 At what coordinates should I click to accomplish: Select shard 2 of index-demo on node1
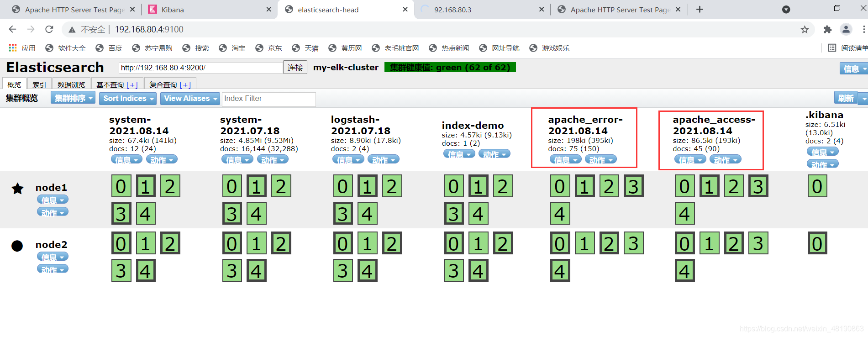pos(503,186)
